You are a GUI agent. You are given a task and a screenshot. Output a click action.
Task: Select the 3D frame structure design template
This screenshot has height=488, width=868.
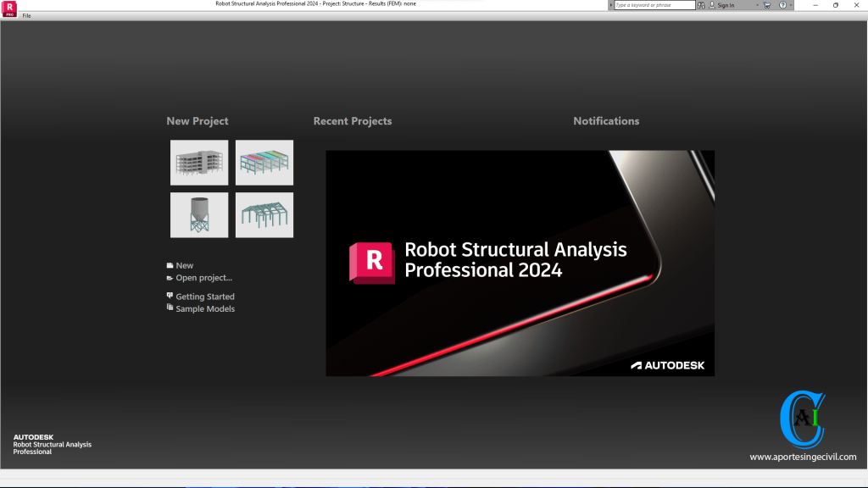tap(264, 214)
